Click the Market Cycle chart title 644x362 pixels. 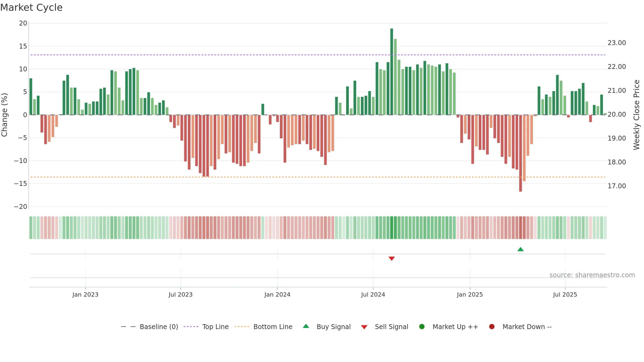tap(31, 8)
